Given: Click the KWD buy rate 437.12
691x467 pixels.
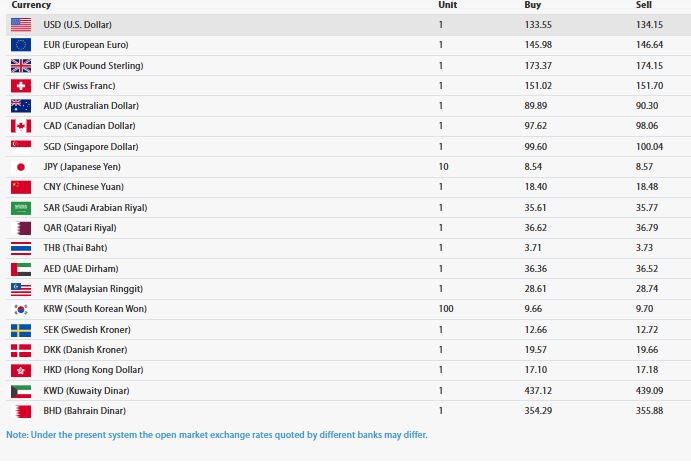Looking at the screenshot, I should click(x=538, y=391).
